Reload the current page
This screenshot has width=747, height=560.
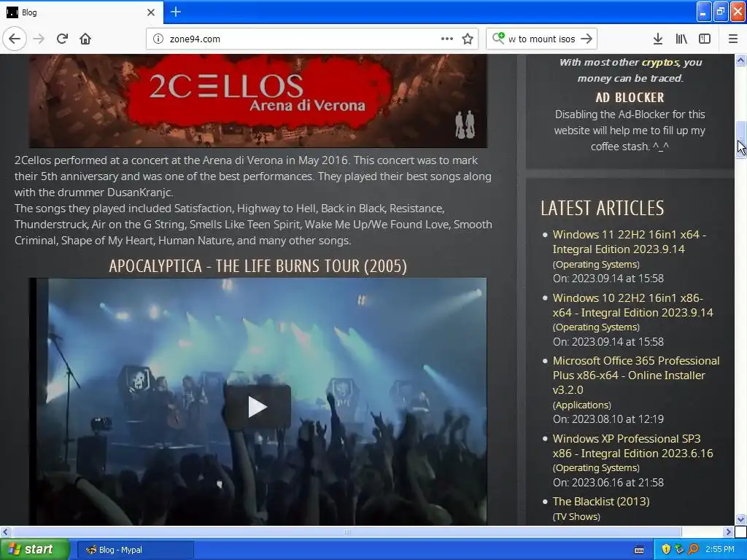pyautogui.click(x=62, y=39)
